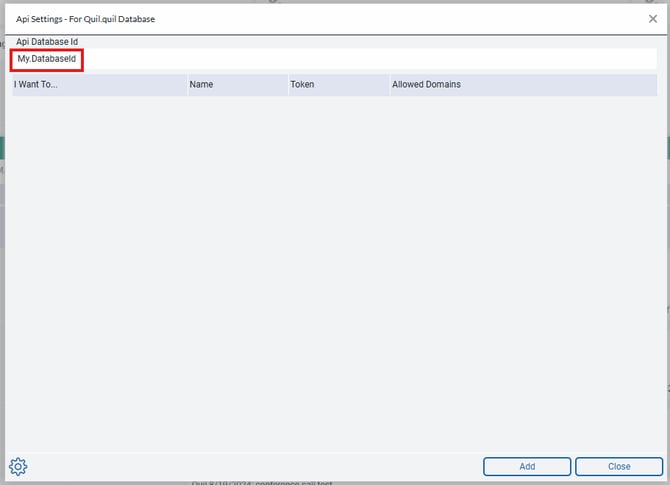Click the empty grid below 'I Want To...'
Image resolution: width=670 pixels, height=485 pixels.
[x=98, y=250]
